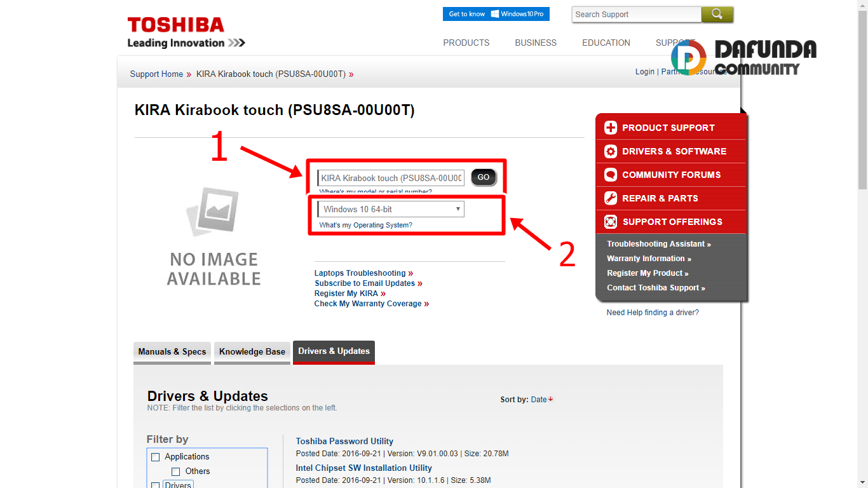Click the magnifier search button

pos(717,14)
